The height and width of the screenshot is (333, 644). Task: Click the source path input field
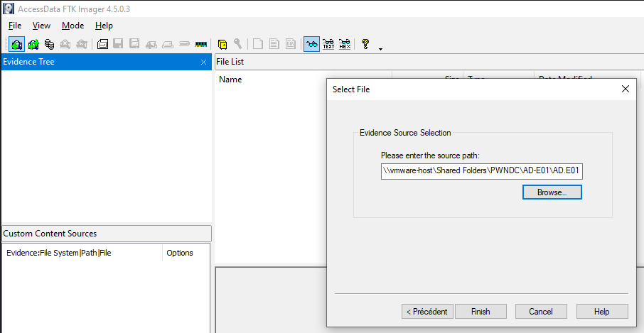coord(482,171)
